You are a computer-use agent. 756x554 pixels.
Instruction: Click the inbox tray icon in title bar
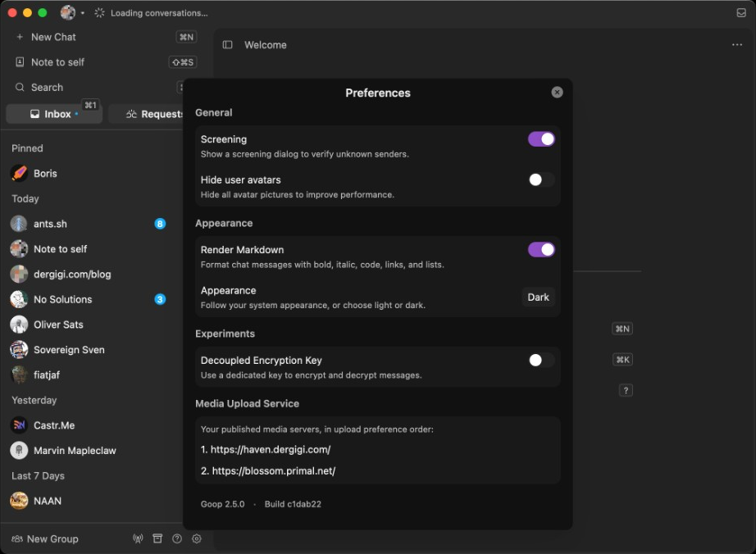(741, 12)
